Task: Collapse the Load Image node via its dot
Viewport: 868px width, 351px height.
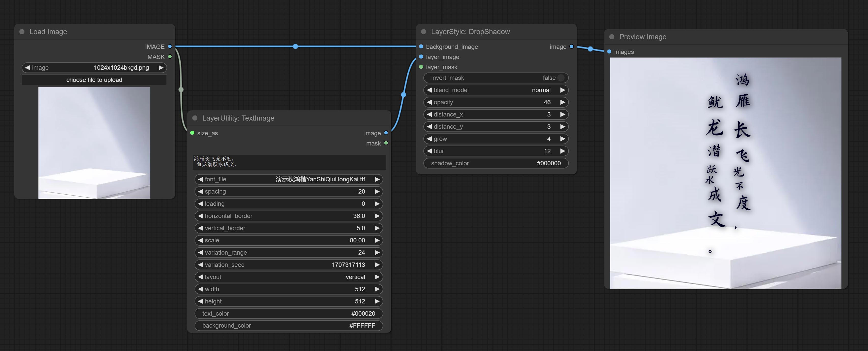Action: pos(22,32)
